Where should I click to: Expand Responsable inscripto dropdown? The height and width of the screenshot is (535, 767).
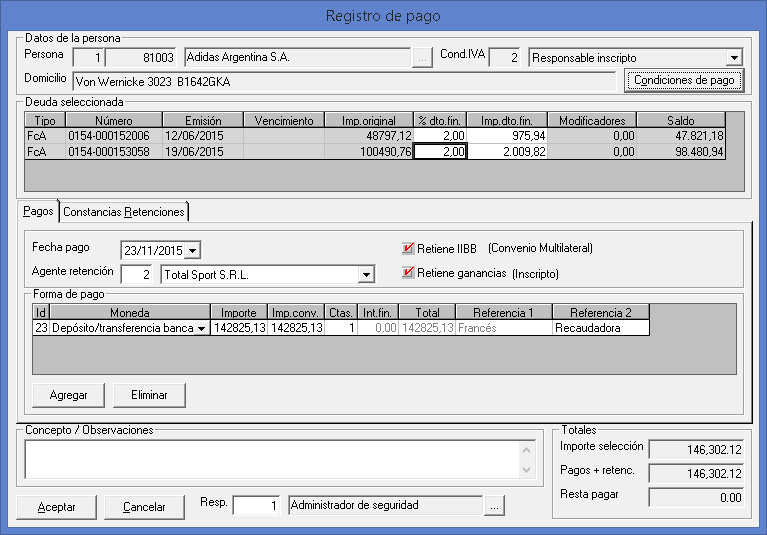click(734, 58)
